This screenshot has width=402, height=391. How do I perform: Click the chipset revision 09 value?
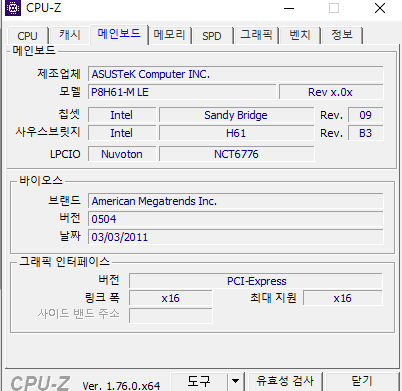(366, 115)
